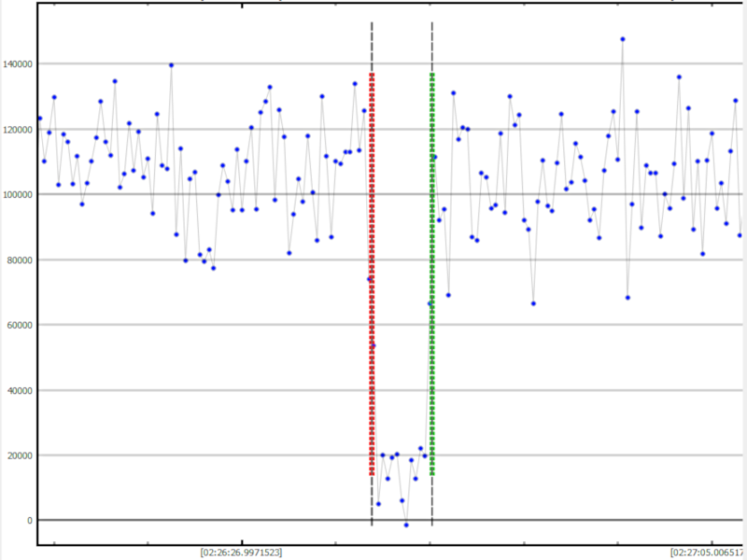This screenshot has height=560, width=747.
Task: Select the leftmost data point on the chart
Action: 39,119
